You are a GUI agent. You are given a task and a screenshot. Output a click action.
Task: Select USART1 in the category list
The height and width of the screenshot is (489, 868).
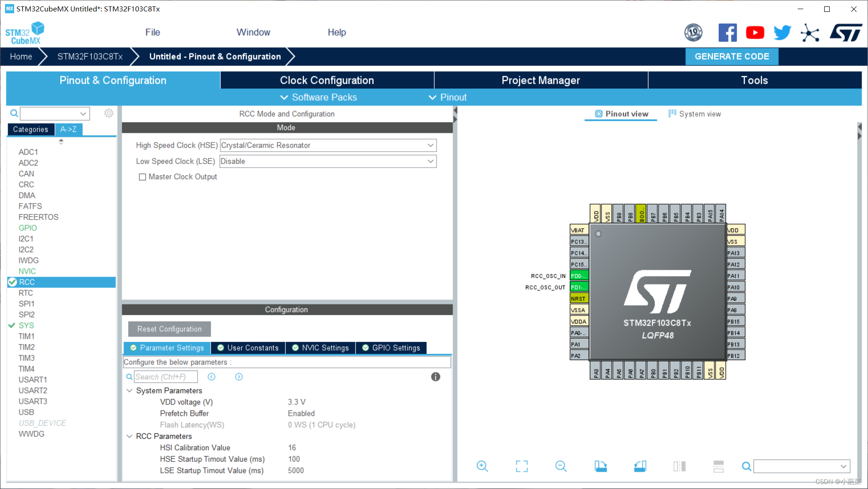[x=32, y=380]
